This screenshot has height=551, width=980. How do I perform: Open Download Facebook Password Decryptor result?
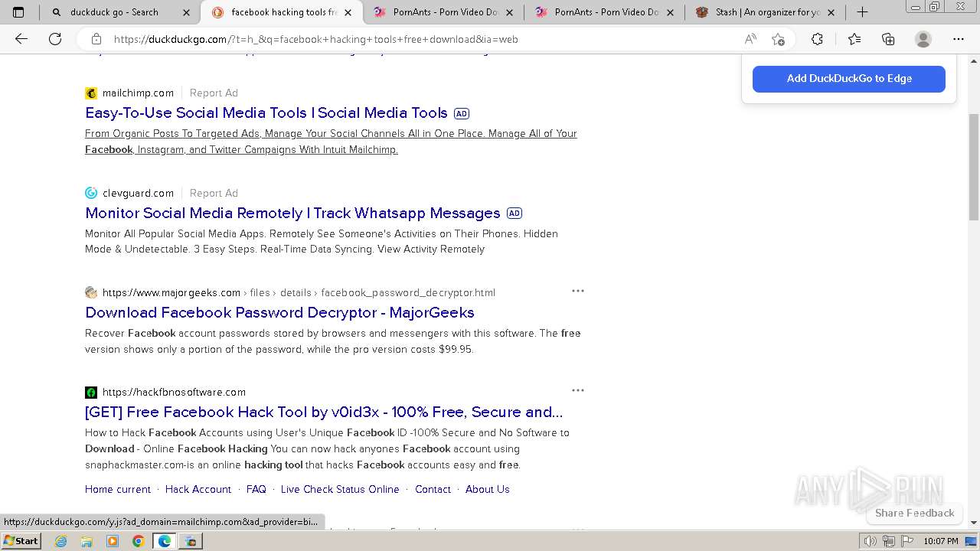coord(279,312)
